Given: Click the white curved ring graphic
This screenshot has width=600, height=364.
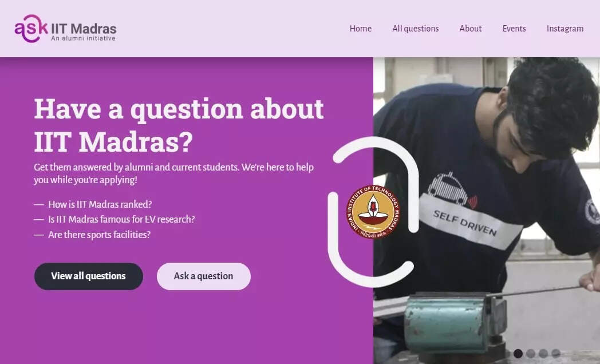Looking at the screenshot, I should (373, 212).
